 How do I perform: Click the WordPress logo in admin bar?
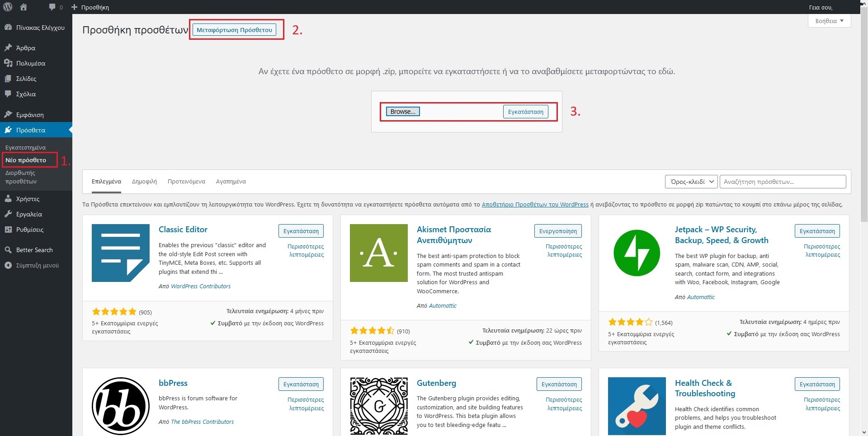tap(8, 7)
